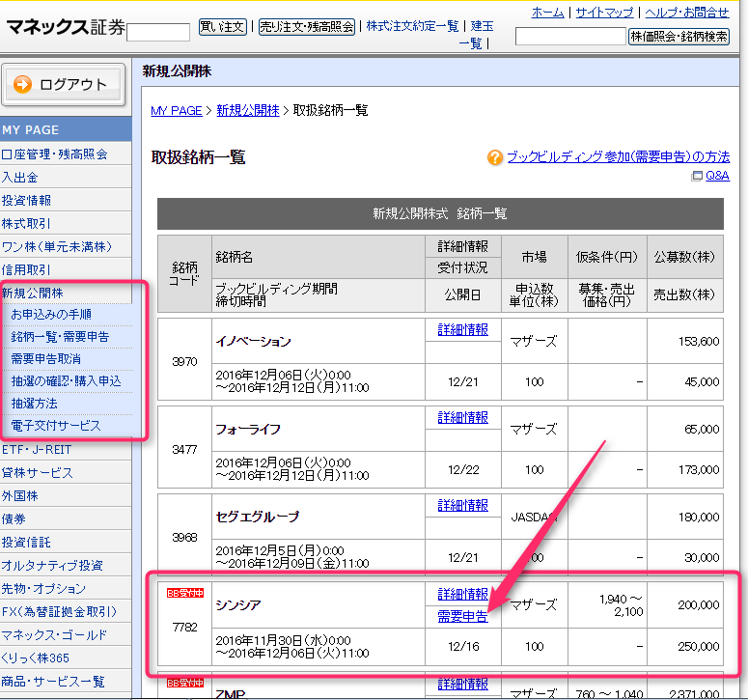Focus the stock search input field at top right

pyautogui.click(x=570, y=37)
